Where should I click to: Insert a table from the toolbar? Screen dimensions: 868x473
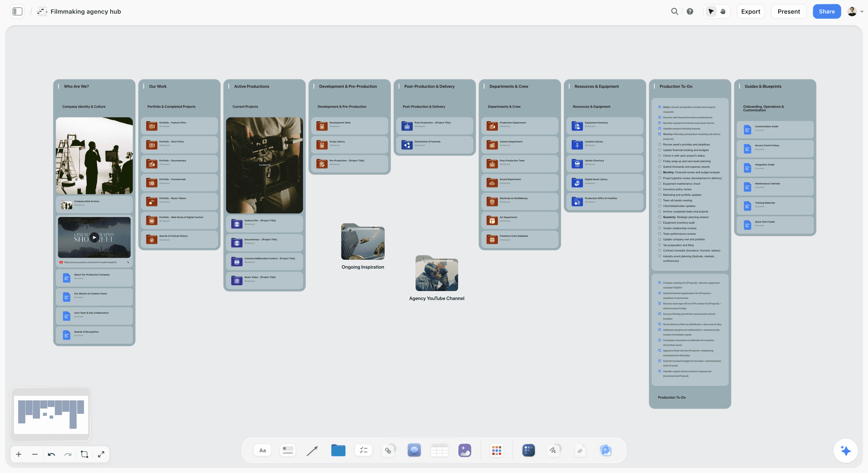(440, 450)
